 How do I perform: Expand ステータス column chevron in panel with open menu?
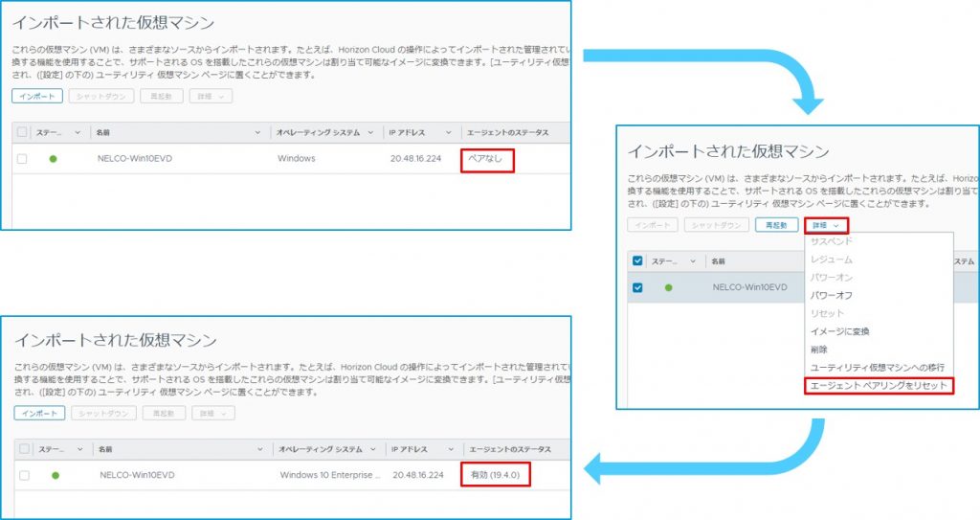pyautogui.click(x=693, y=261)
